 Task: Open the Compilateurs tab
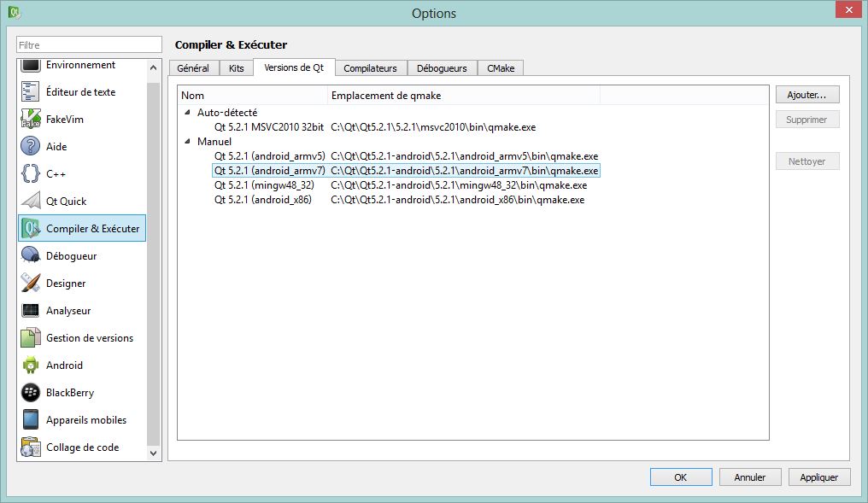pos(370,68)
